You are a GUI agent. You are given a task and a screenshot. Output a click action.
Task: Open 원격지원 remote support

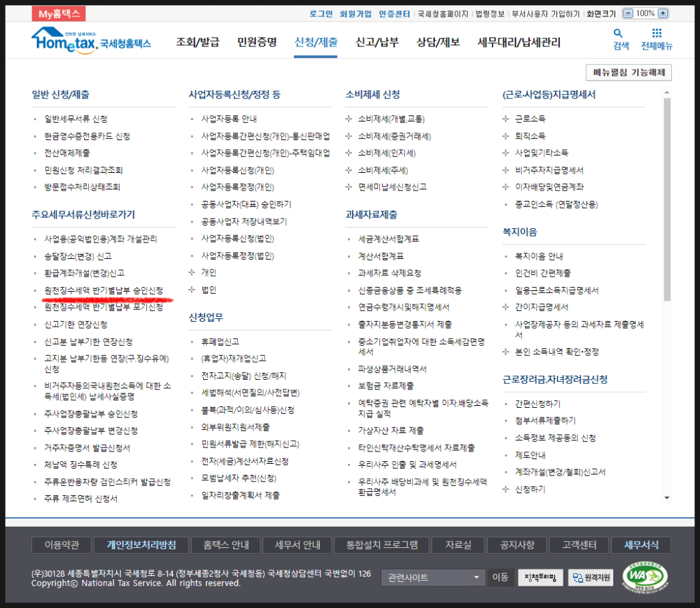pos(591,578)
